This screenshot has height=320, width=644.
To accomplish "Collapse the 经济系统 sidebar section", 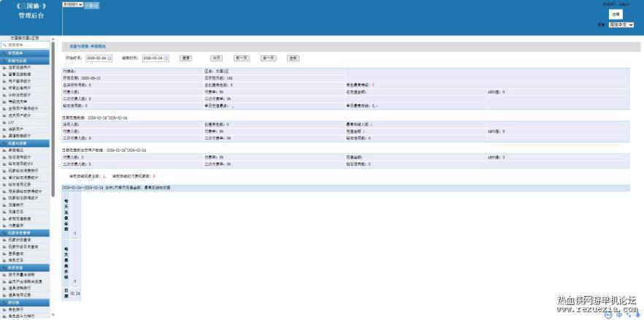I will coord(25,267).
